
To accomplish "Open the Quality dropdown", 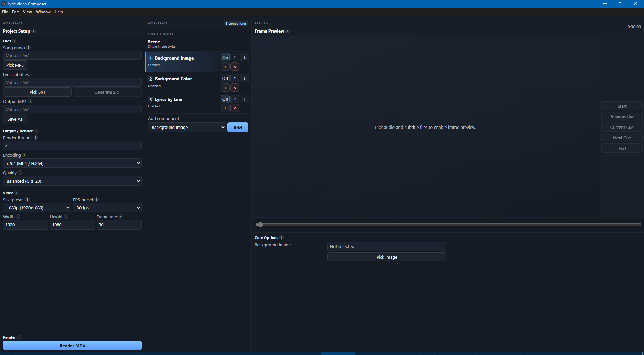I will coord(72,181).
